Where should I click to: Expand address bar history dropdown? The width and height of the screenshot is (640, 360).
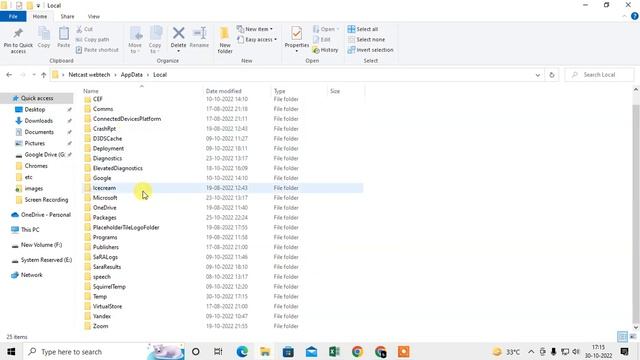pos(538,75)
